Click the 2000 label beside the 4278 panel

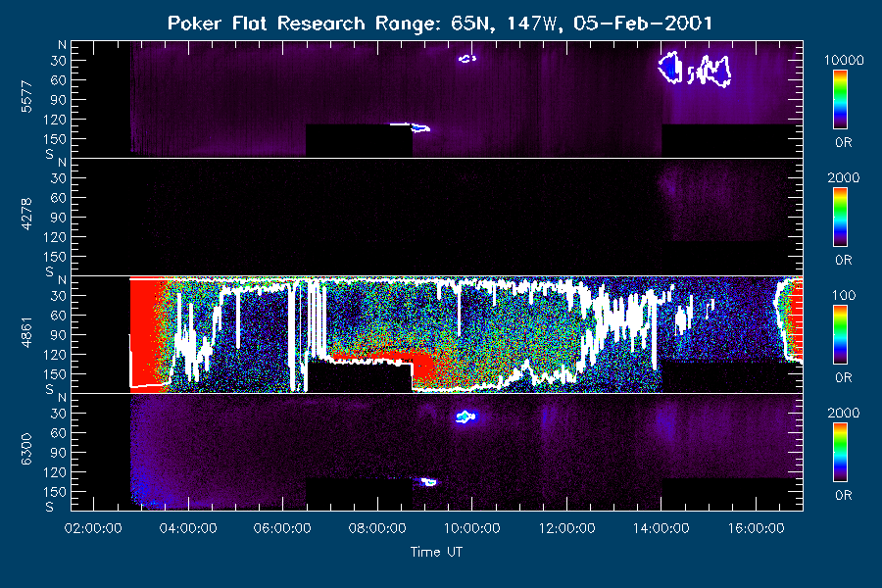coord(844,177)
